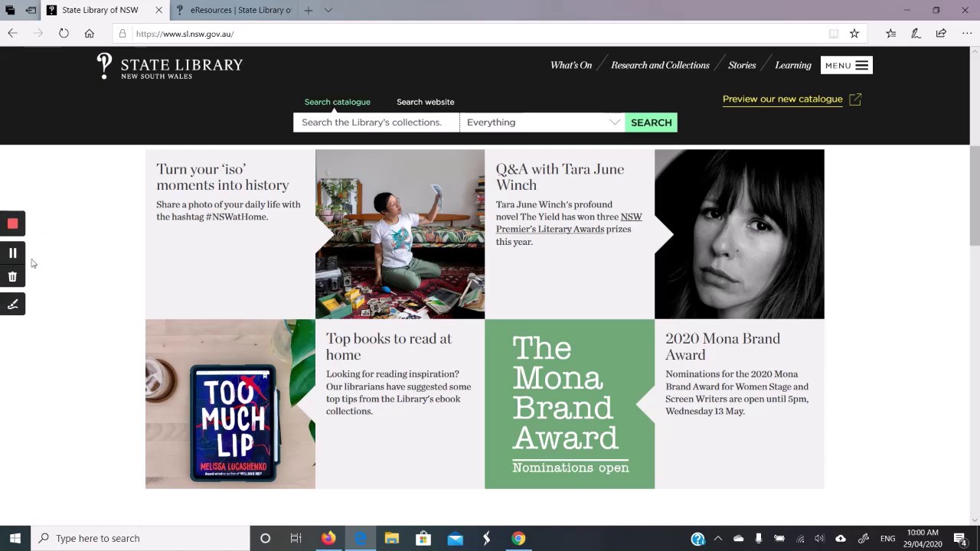Switch to the eResources tab
This screenshot has height=551, width=980.
click(x=234, y=10)
